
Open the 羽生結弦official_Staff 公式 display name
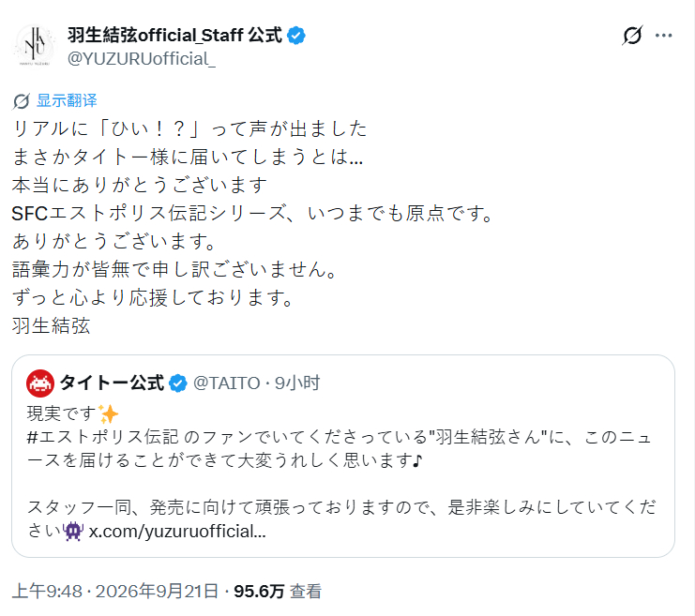(x=174, y=36)
